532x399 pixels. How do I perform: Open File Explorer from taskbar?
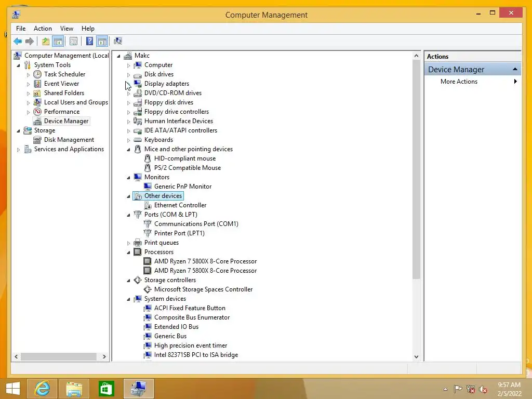click(74, 389)
